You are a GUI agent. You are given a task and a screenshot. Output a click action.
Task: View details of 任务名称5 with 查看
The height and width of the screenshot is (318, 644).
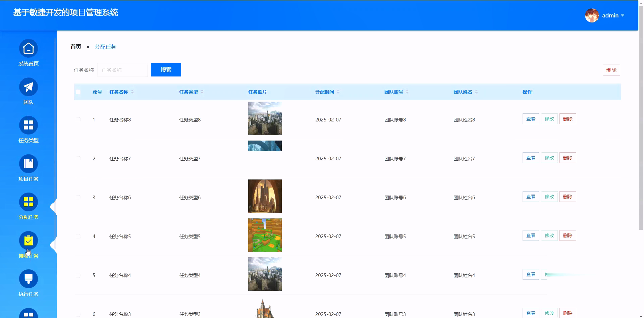(531, 235)
